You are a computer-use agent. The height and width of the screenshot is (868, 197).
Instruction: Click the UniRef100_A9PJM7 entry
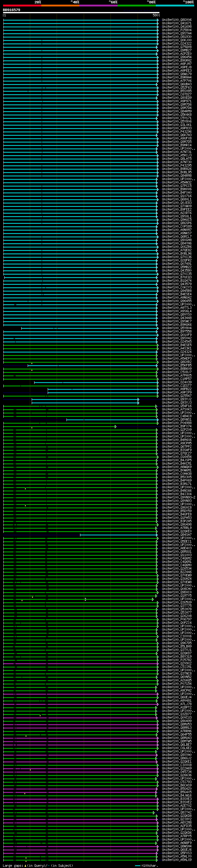tap(176, 64)
